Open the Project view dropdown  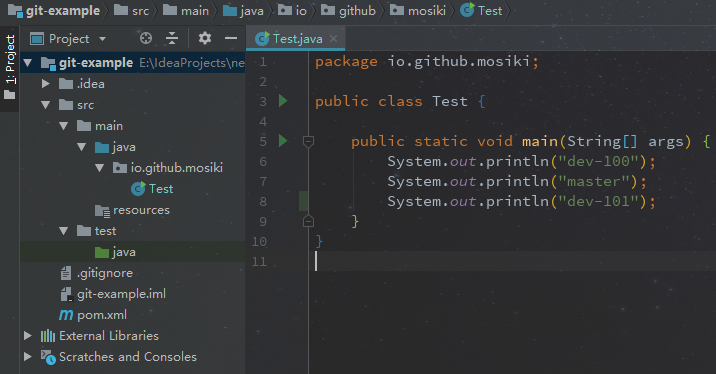pos(102,39)
